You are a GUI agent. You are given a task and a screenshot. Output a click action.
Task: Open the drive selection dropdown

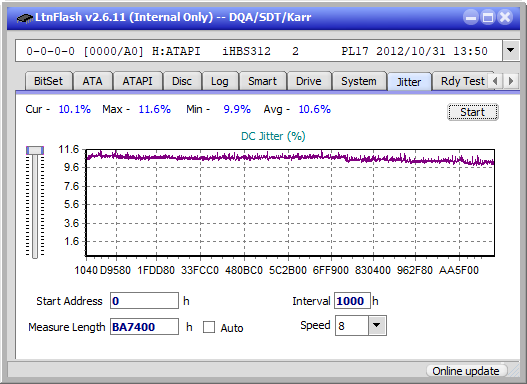(511, 51)
